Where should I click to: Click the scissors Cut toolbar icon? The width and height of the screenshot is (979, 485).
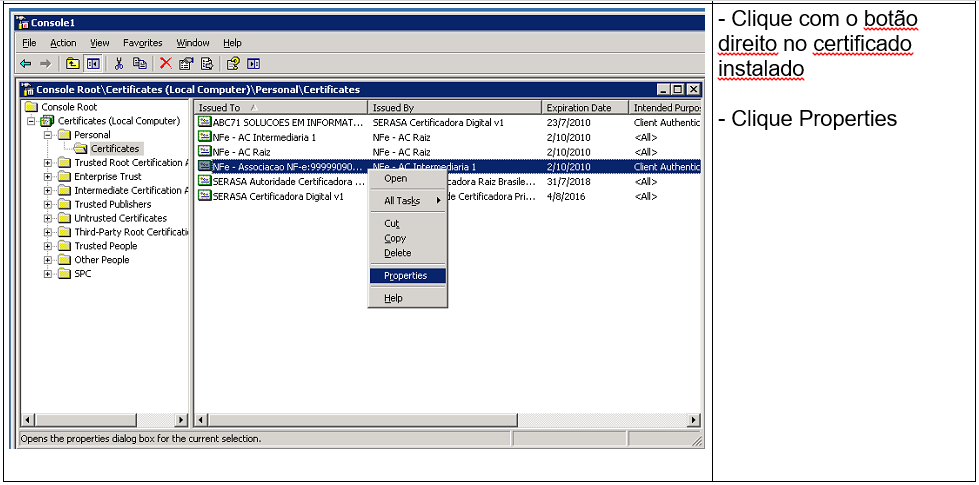coord(119,63)
